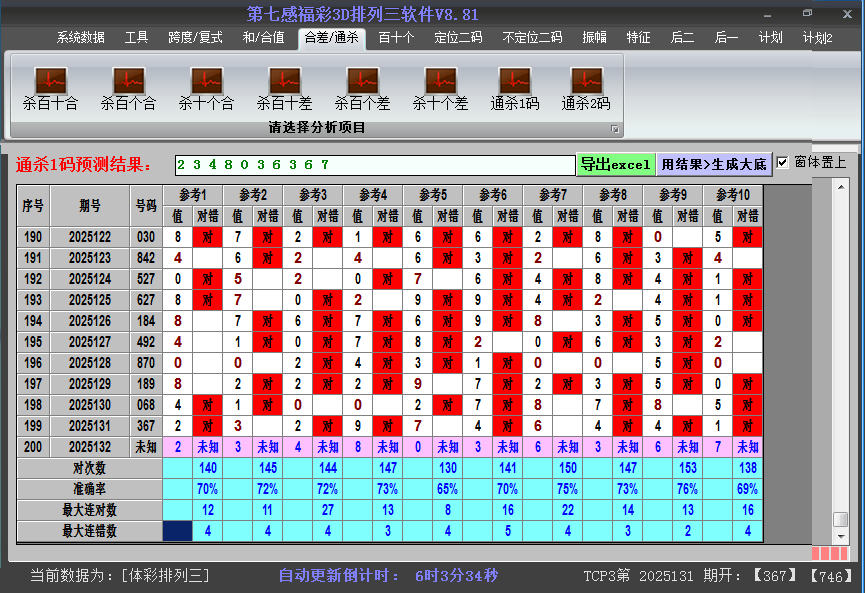This screenshot has width=865, height=593.
Task: Click the 参考10 column header
Action: [733, 195]
